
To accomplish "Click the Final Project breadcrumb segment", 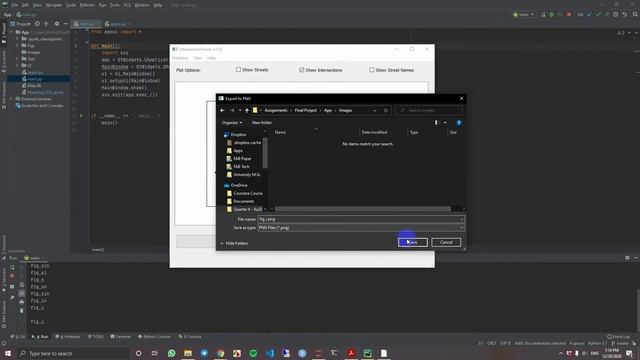I will [306, 110].
